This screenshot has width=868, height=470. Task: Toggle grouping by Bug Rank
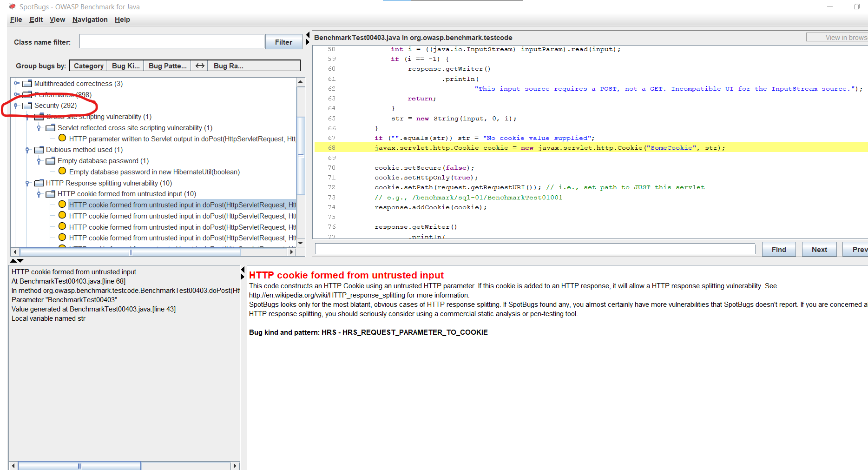click(x=228, y=65)
